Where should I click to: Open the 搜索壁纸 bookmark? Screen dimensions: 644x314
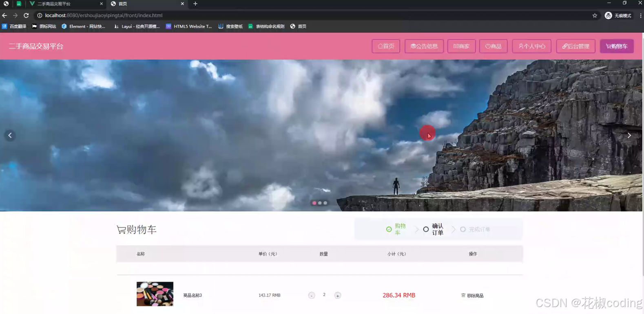tap(230, 26)
